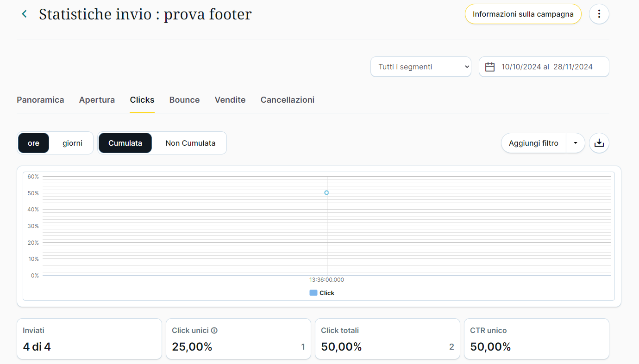Select the Non Cumulata display mode
Screen dimensions: 639x364
(x=190, y=143)
